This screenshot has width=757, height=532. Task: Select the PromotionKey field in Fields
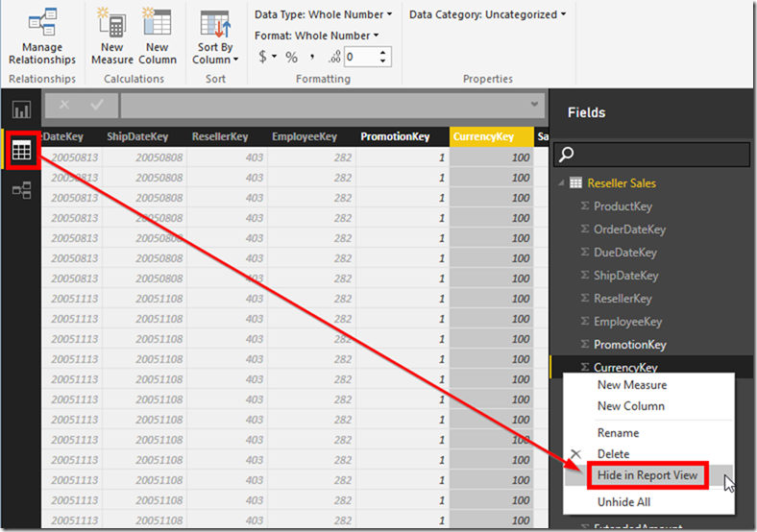coord(630,345)
